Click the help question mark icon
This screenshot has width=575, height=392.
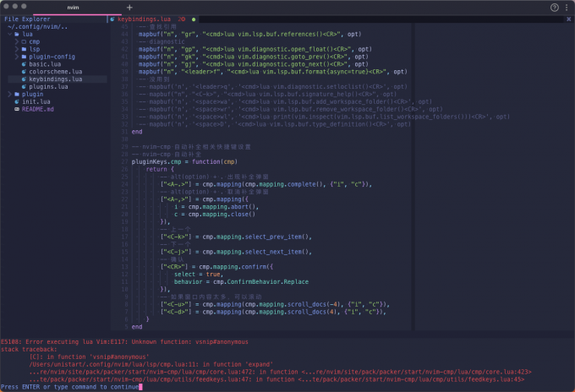(555, 7)
